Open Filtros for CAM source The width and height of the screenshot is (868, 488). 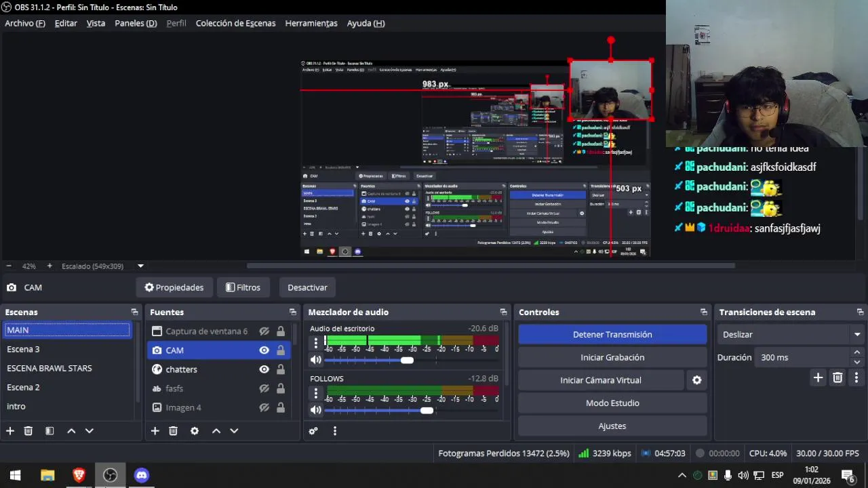click(243, 287)
